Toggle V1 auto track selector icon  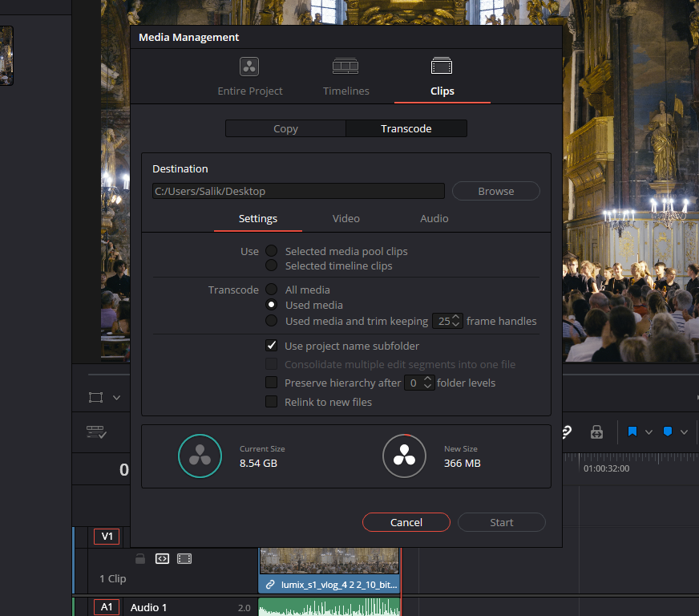point(162,558)
